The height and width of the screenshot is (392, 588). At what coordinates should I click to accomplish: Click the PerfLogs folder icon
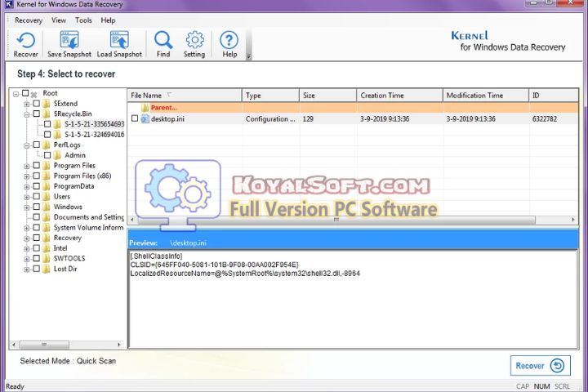(x=46, y=145)
